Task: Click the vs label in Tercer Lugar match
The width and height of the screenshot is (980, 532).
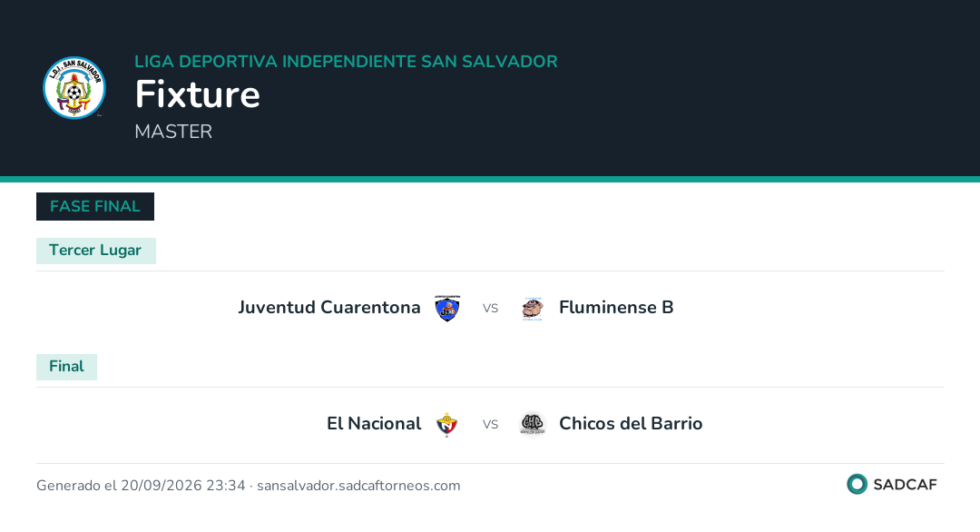Action: pyautogui.click(x=490, y=308)
